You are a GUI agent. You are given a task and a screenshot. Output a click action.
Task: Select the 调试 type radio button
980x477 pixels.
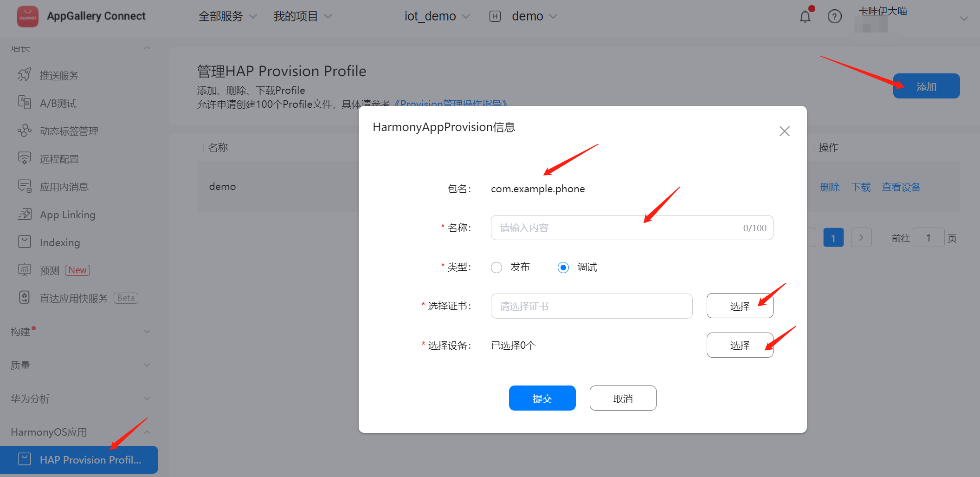pyautogui.click(x=563, y=268)
